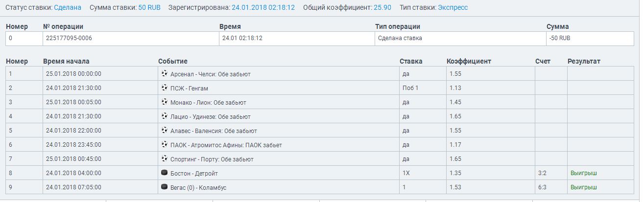Click soccer icon next to Монако - Лион
Viewport: 644px width, 202px height.
pyautogui.click(x=164, y=102)
